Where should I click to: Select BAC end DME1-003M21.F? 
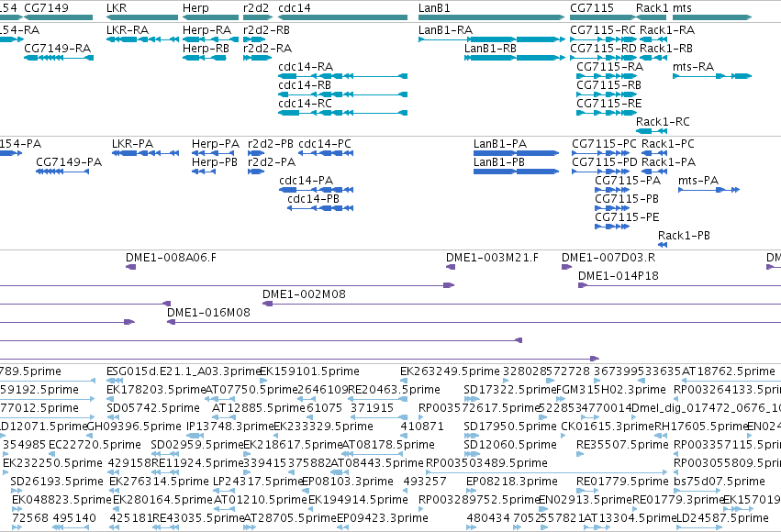click(451, 267)
